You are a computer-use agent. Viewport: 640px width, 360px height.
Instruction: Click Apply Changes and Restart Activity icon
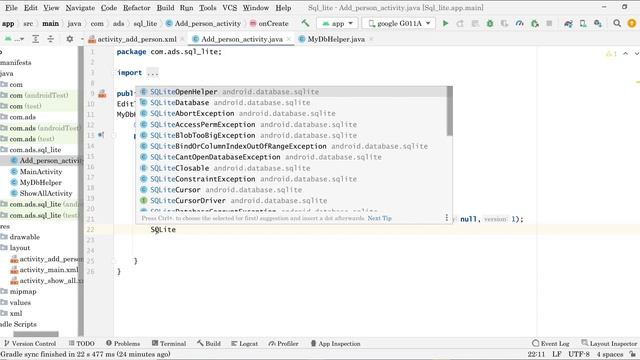tap(460, 23)
